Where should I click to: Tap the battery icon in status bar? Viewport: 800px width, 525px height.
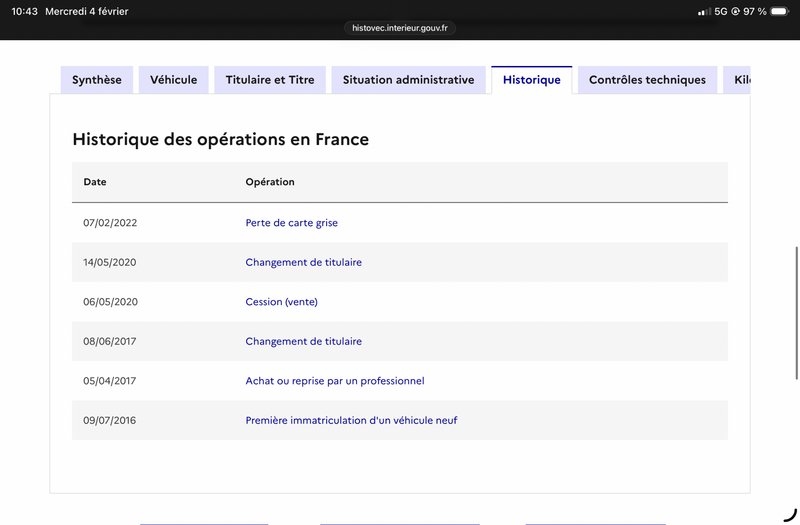pos(779,11)
